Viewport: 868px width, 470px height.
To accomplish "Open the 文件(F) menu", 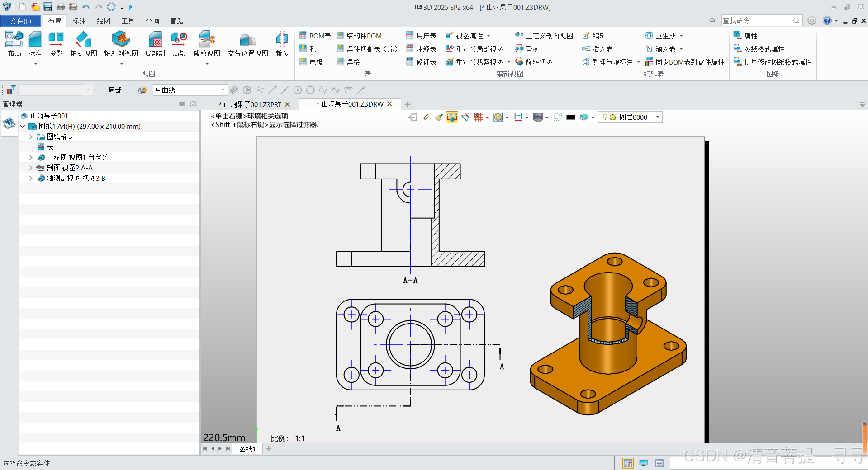I will [x=21, y=21].
